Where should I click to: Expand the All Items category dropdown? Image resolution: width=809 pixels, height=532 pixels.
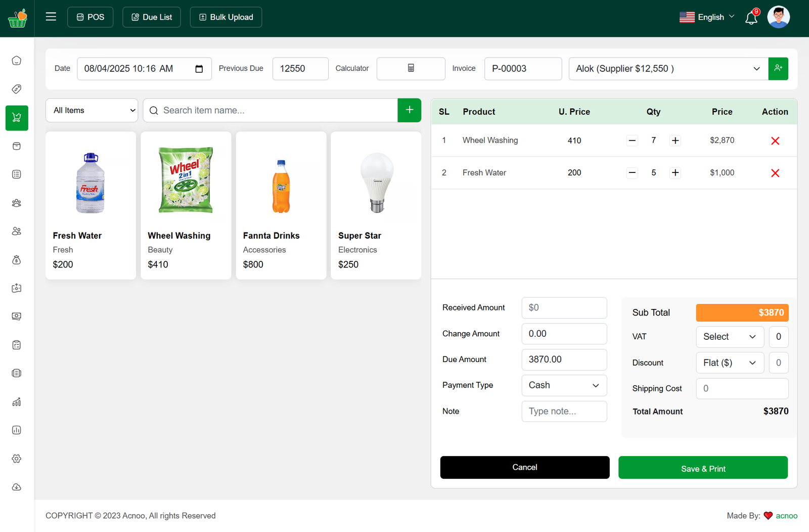(92, 110)
